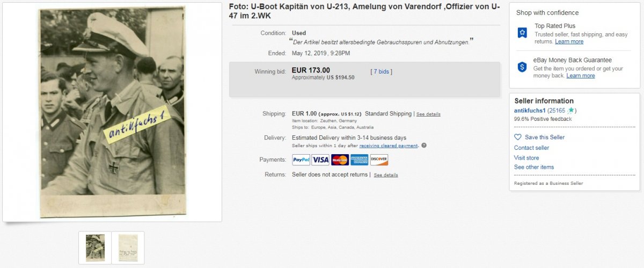Viewport: 644px width, 268px height.
Task: Select the second thumbnail showing photo back
Action: point(128,248)
